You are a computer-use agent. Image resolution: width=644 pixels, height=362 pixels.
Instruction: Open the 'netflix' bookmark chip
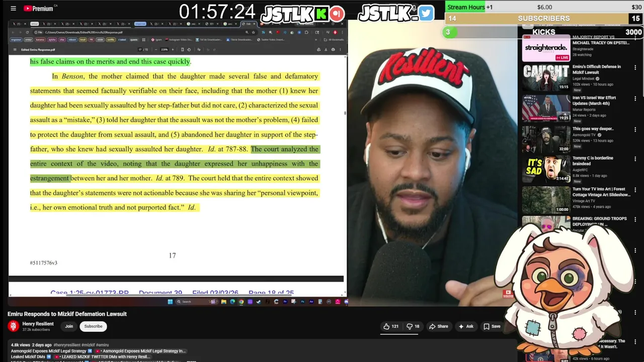(110, 40)
